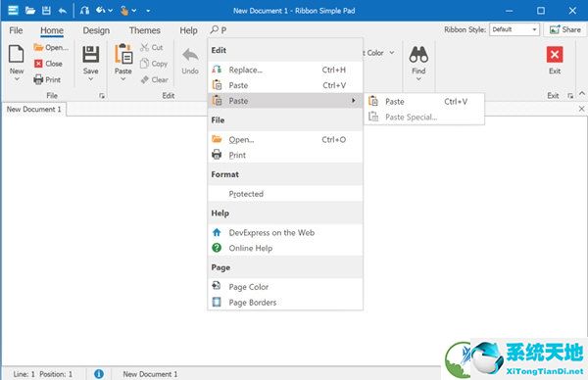The width and height of the screenshot is (588, 380).
Task: Switch to the Design ribbon tab
Action: (x=96, y=30)
